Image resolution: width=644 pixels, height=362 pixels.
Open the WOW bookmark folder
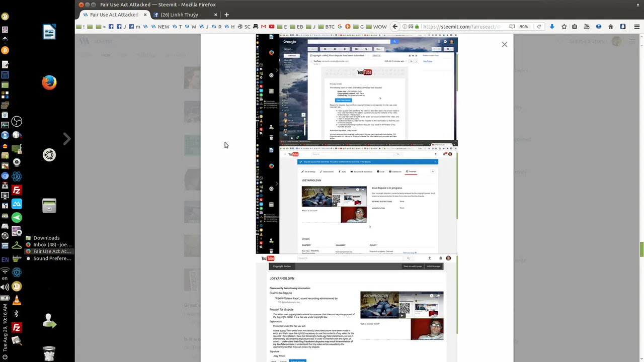tap(376, 27)
